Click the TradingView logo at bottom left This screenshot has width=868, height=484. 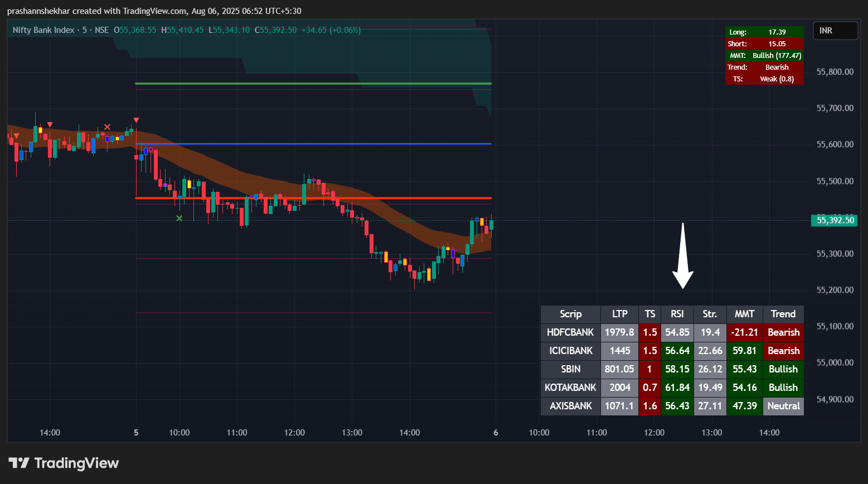[x=64, y=463]
